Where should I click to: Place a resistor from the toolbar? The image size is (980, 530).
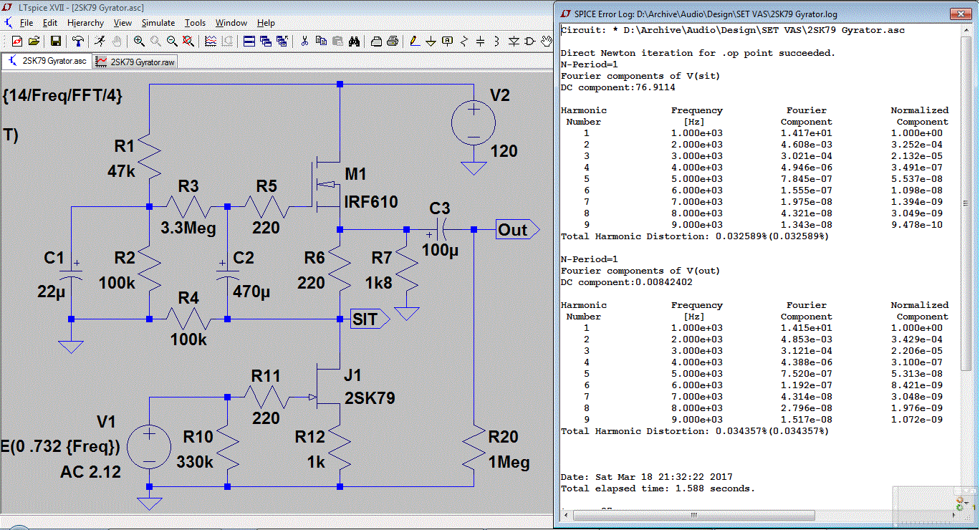coord(464,42)
